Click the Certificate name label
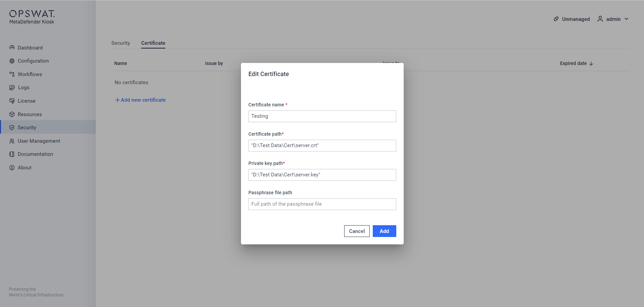This screenshot has width=644, height=307. [266, 105]
